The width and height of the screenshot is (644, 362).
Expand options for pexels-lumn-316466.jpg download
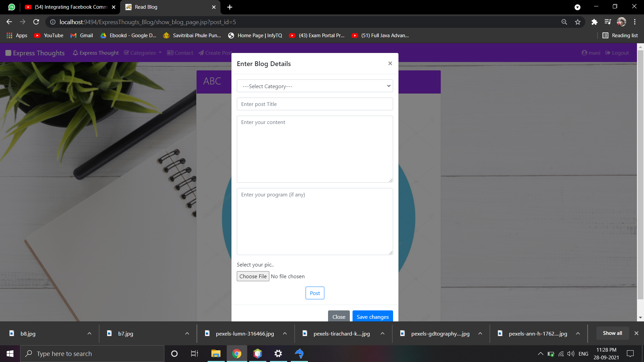(x=285, y=334)
